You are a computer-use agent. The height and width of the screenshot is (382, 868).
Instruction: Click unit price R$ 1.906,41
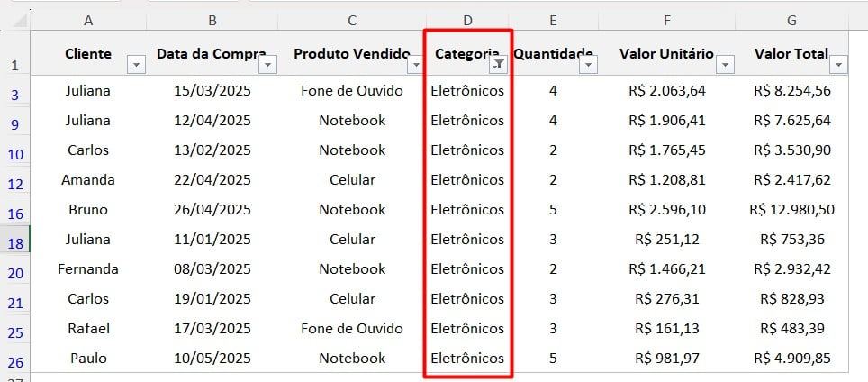pyautogui.click(x=667, y=121)
